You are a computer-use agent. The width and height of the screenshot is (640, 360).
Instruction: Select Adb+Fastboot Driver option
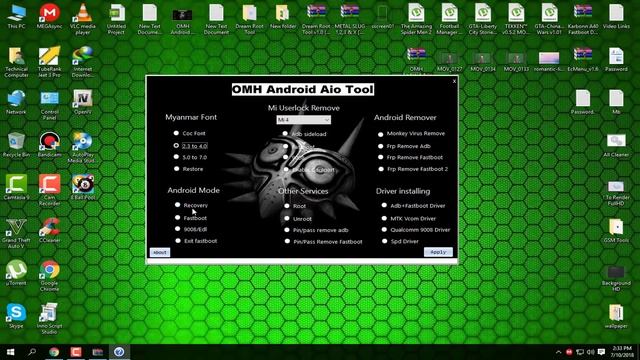click(x=384, y=206)
